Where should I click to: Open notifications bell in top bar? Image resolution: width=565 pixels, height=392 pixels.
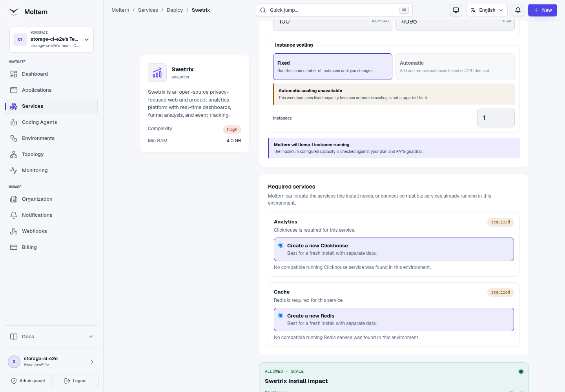pos(518,10)
